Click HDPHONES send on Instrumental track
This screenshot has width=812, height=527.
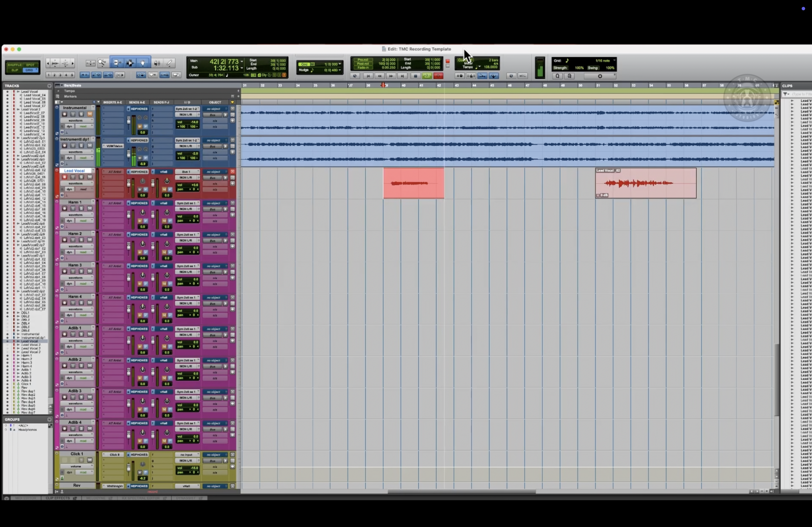(x=139, y=109)
